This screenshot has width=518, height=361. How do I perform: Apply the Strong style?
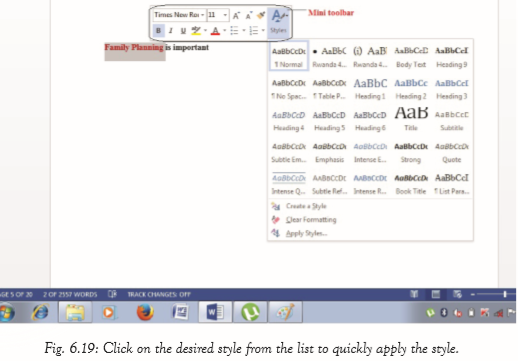pyautogui.click(x=411, y=152)
